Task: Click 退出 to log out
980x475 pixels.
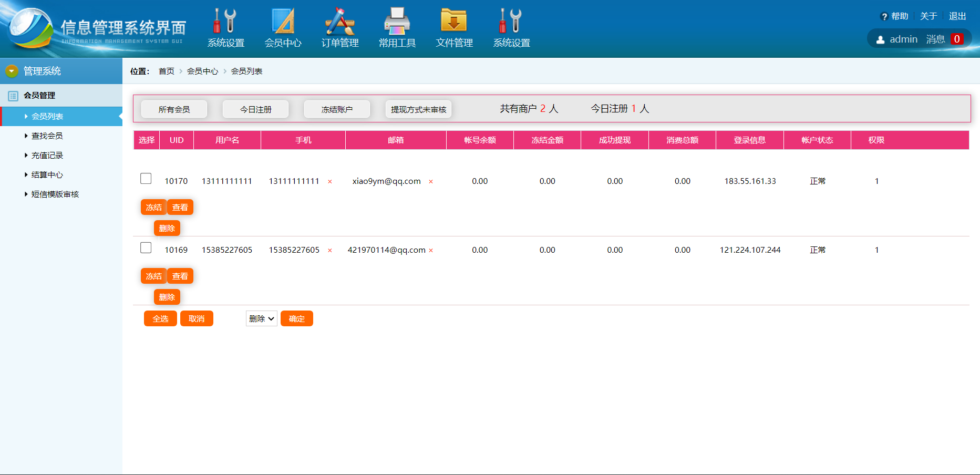Action: [957, 16]
